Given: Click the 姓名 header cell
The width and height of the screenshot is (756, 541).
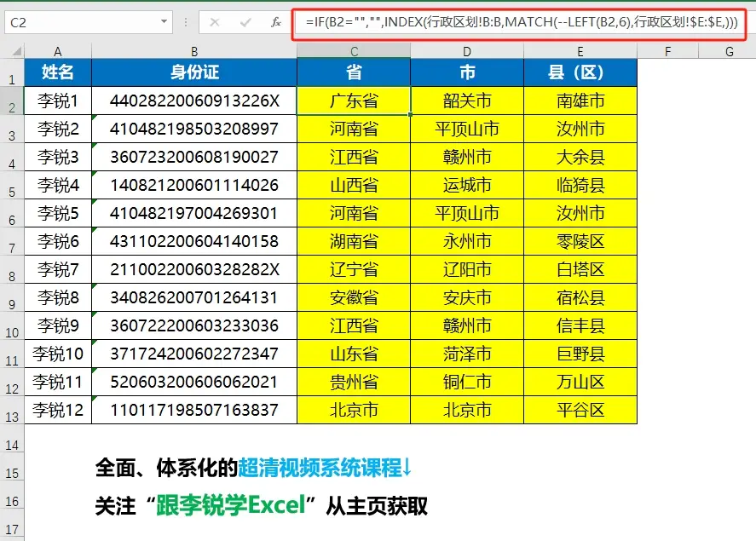Looking at the screenshot, I should coord(58,72).
